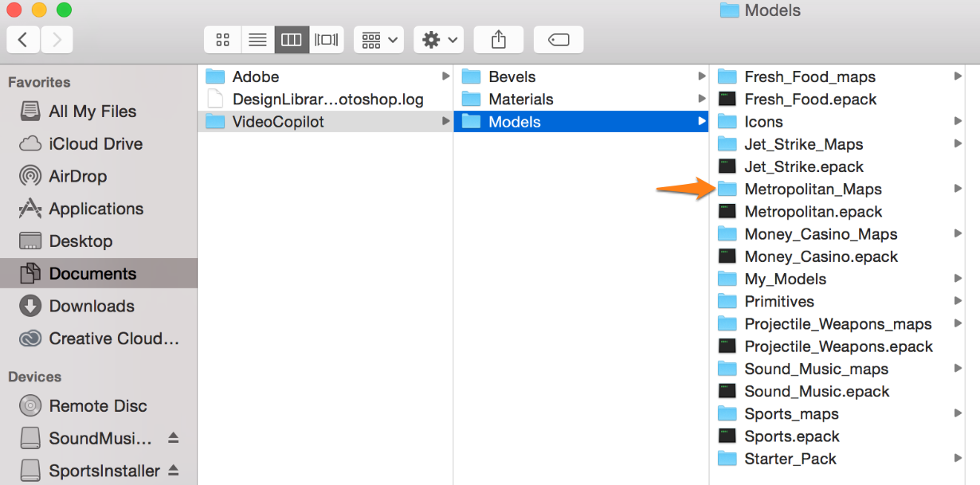Switch to icon view in toolbar
This screenshot has width=980, height=485.
coord(223,40)
